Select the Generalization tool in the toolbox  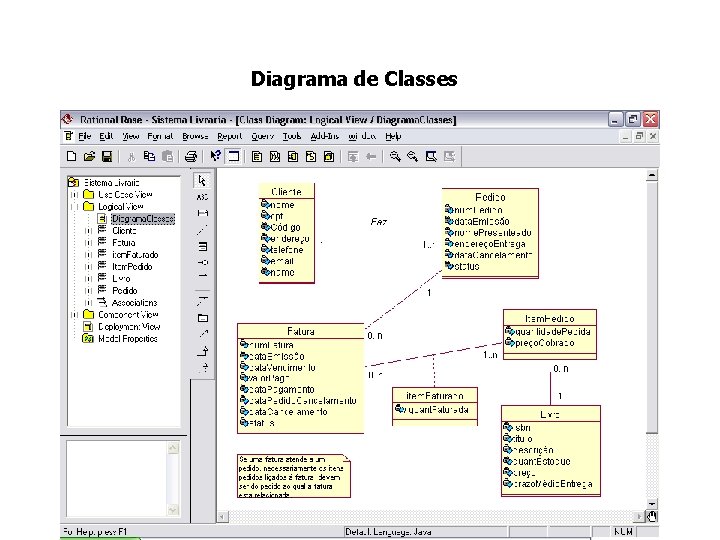203,352
